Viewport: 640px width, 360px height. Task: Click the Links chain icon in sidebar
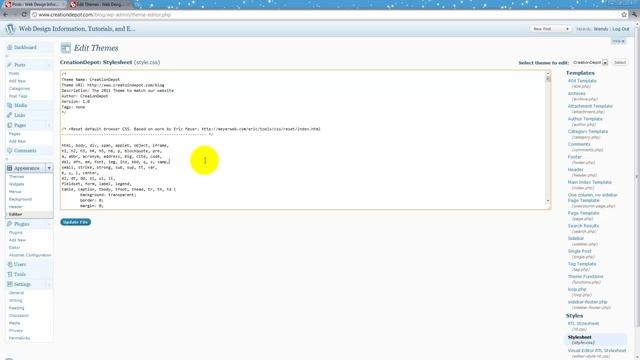[x=9, y=115]
